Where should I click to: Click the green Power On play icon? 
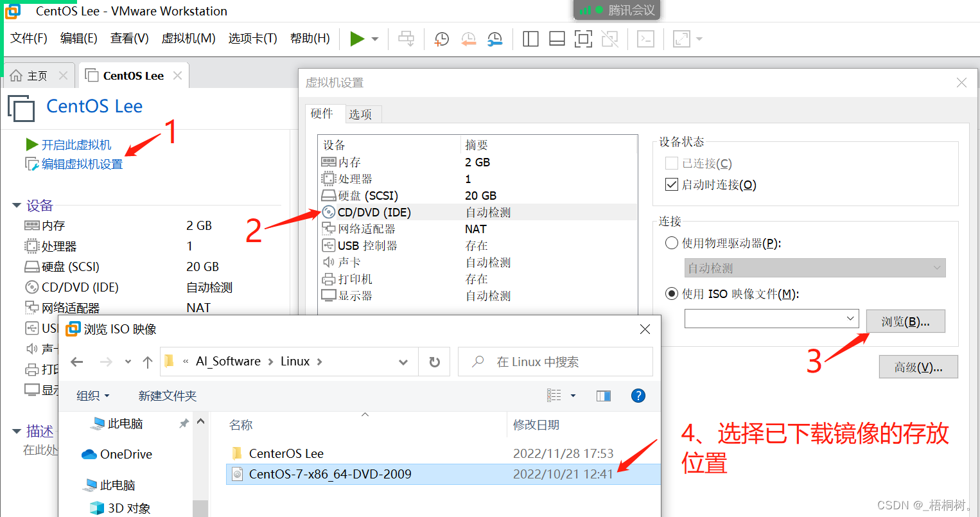[x=357, y=39]
